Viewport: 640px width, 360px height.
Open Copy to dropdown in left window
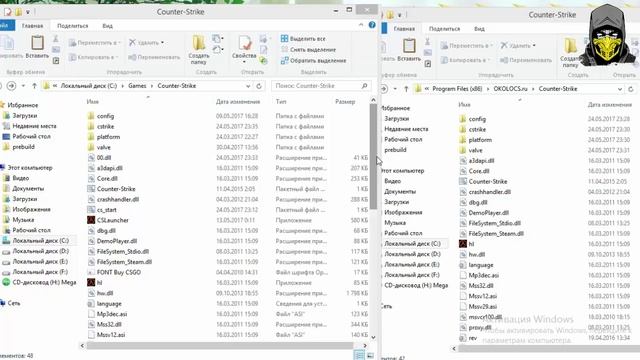[94, 58]
